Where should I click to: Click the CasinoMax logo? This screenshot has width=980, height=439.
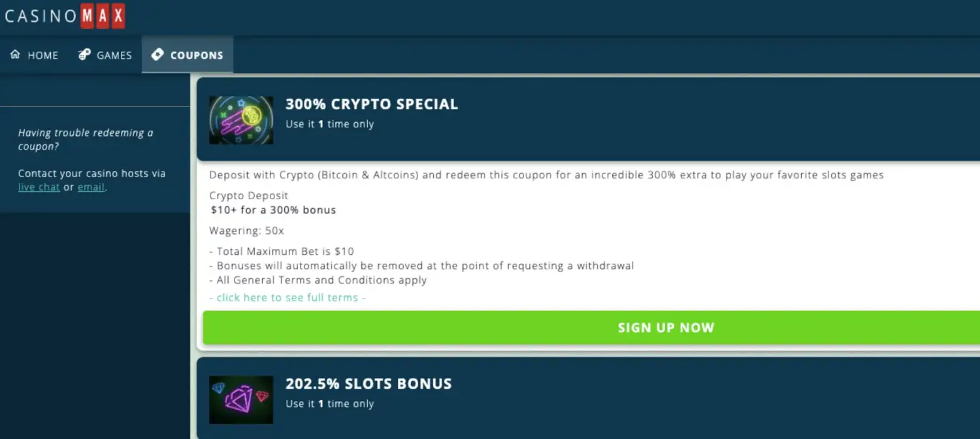[64, 16]
